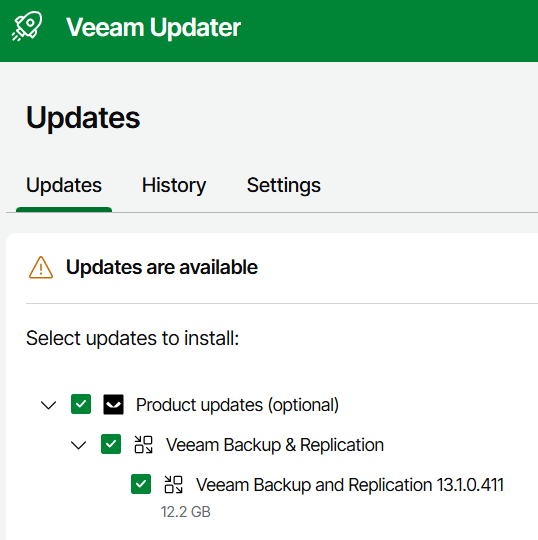Click the Updates are available heading
This screenshot has width=538, height=540.
pyautogui.click(x=162, y=267)
